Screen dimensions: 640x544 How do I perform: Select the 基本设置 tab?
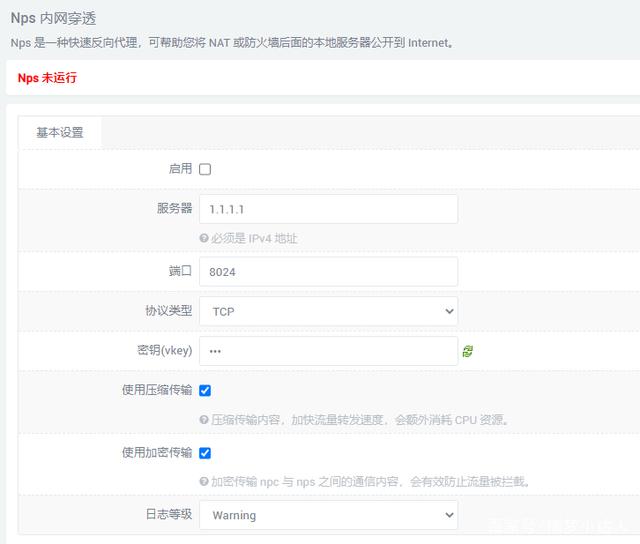60,133
